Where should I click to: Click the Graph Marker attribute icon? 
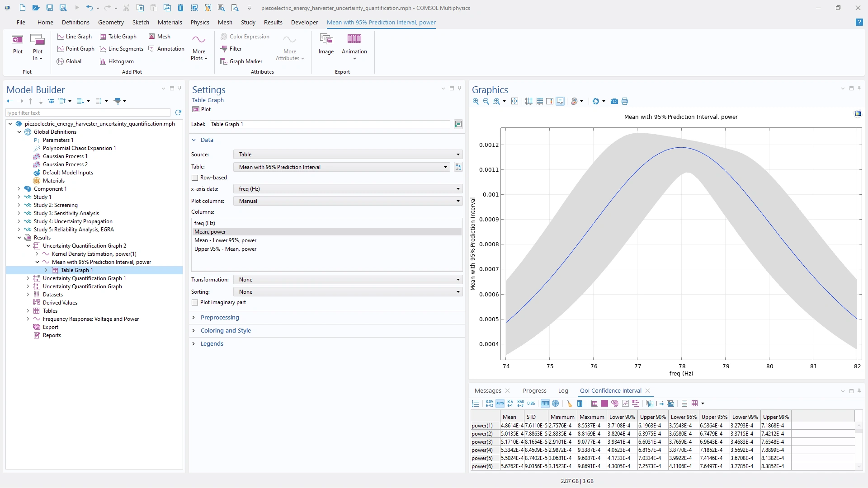pos(224,61)
